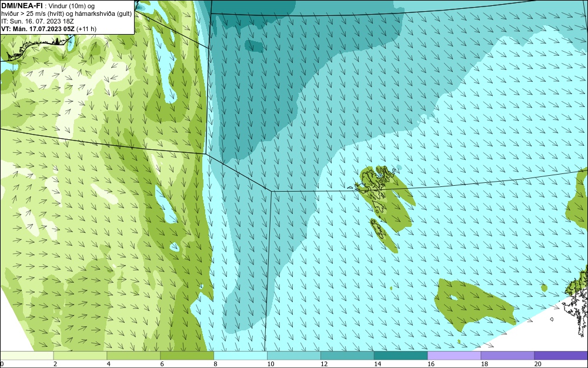This screenshot has width=588, height=368.
Task: Click the DMI/NEA-FI title text
Action: [22, 6]
